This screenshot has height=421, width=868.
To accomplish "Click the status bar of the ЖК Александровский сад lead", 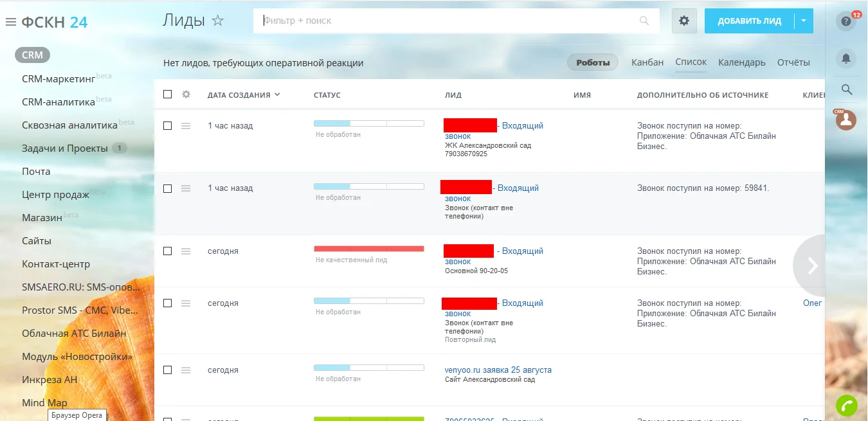I will [x=369, y=123].
